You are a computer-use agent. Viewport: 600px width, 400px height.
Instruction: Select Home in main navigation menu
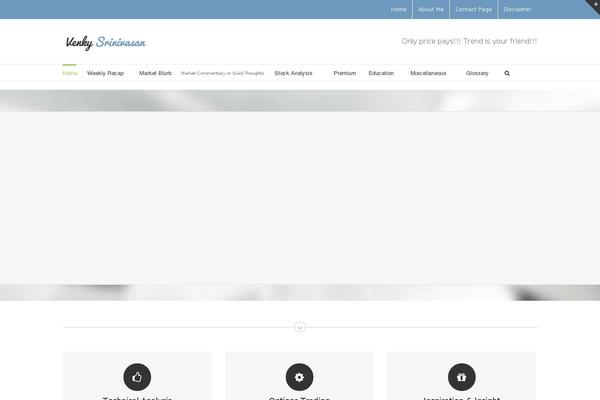point(70,73)
